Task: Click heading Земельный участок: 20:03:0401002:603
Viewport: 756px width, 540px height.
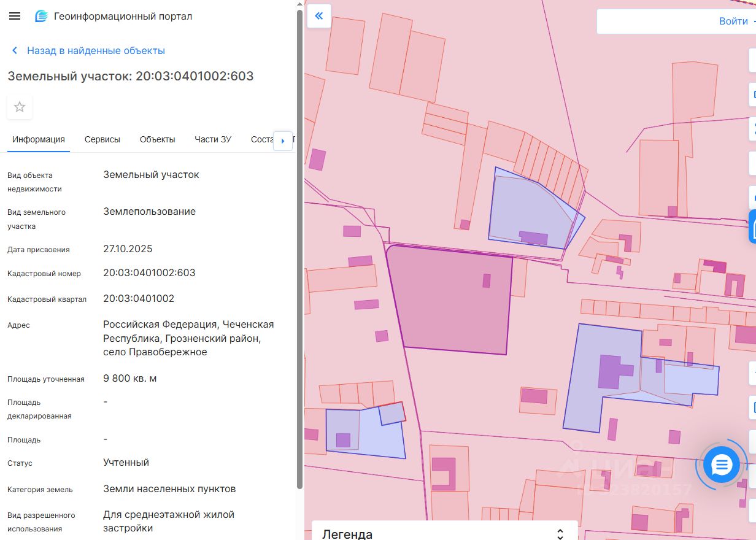Action: (x=131, y=76)
